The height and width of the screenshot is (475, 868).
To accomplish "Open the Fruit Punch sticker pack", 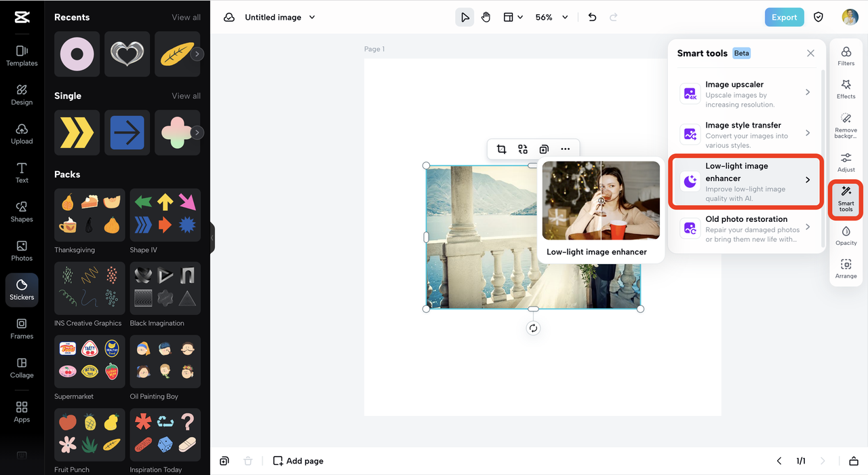I will [90, 435].
